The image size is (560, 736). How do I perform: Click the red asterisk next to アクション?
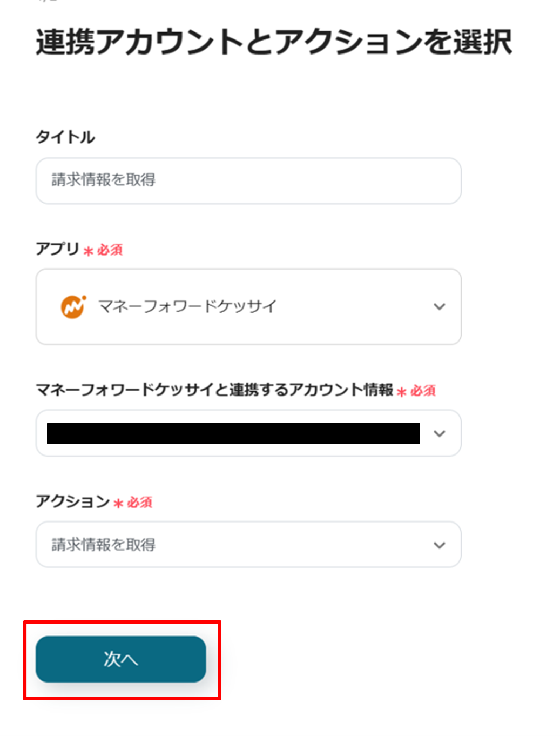pos(118,504)
